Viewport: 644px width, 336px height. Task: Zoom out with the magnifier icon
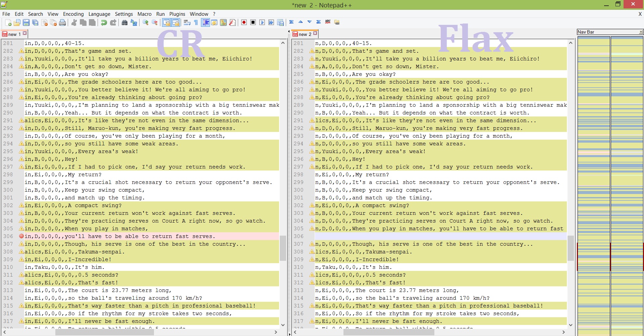pos(155,22)
